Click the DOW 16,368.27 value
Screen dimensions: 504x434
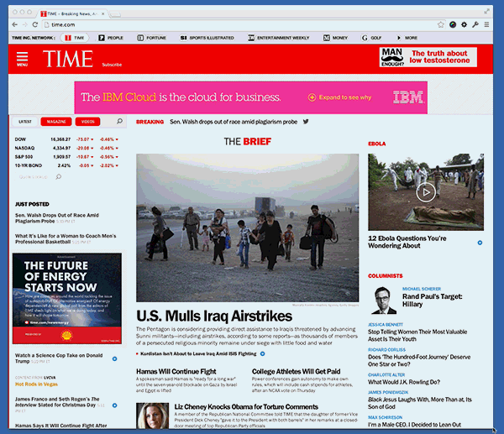click(60, 139)
